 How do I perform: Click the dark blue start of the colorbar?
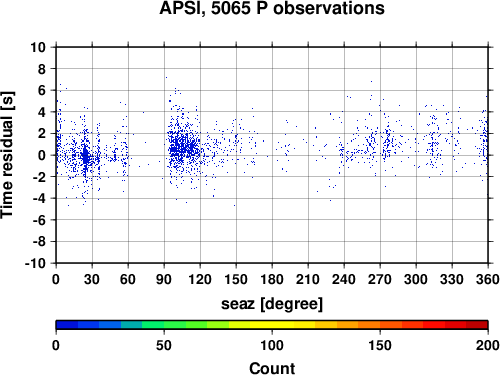coord(67,325)
